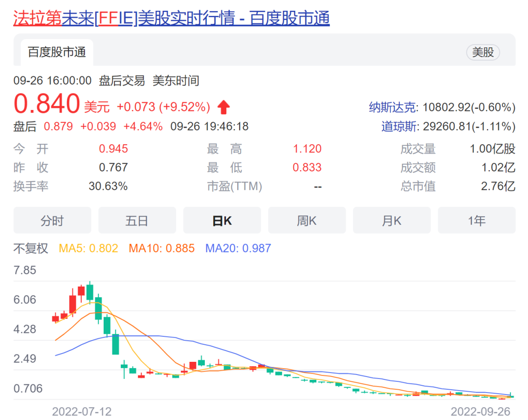Switch to the 分时 chart tab
This screenshot has height=420, width=528.
click(52, 221)
